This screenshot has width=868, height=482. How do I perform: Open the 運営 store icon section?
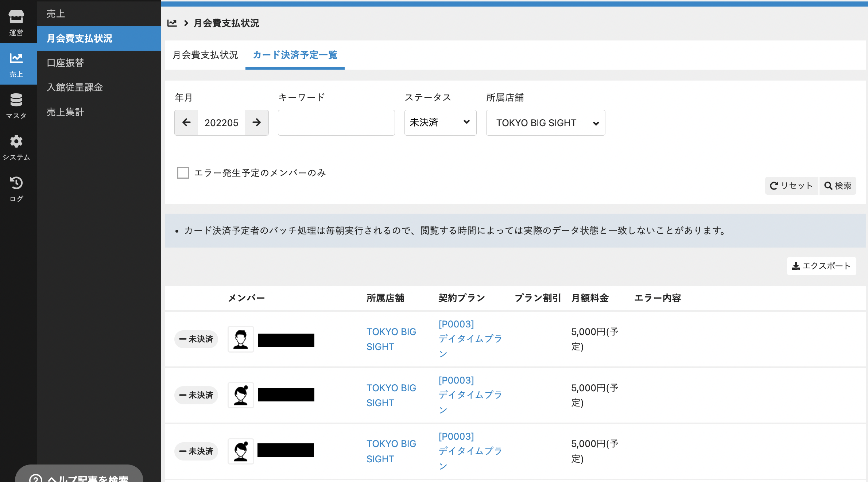(16, 22)
